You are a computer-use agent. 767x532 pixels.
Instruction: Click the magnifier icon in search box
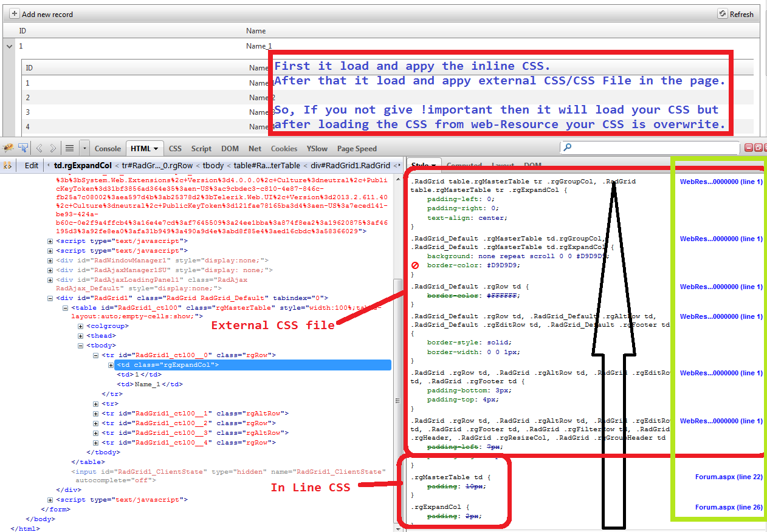[568, 148]
